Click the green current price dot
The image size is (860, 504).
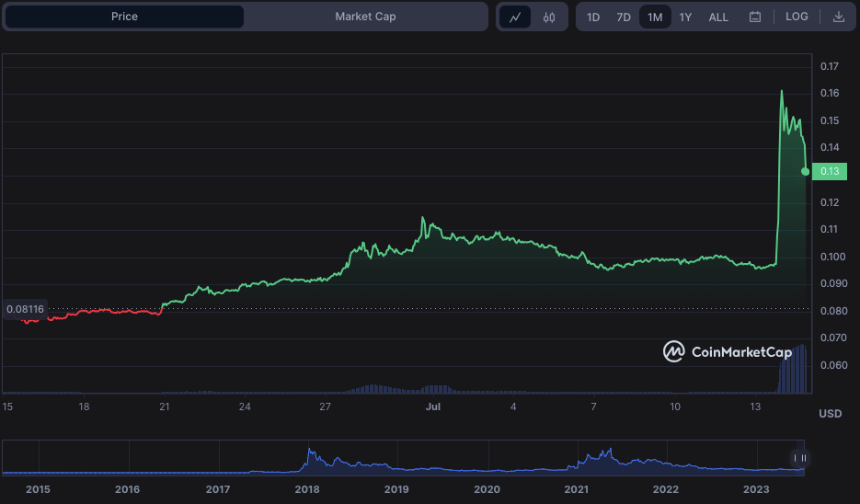pyautogui.click(x=805, y=172)
